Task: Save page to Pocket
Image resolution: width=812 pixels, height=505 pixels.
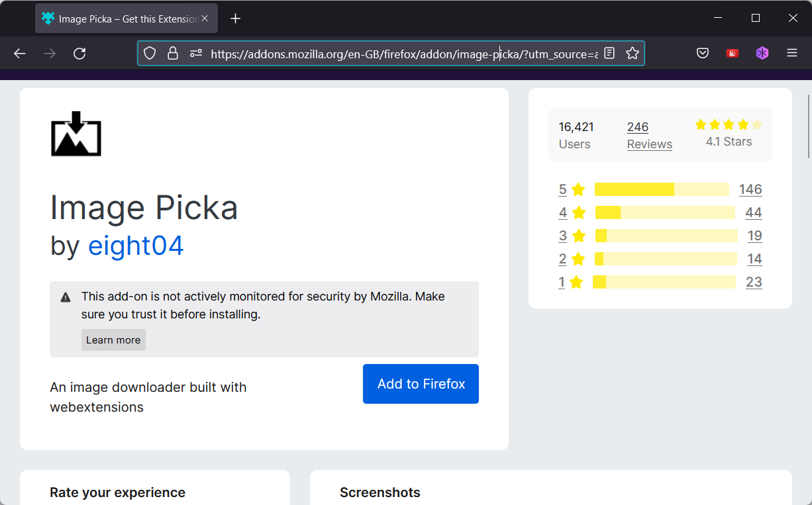Action: (703, 53)
